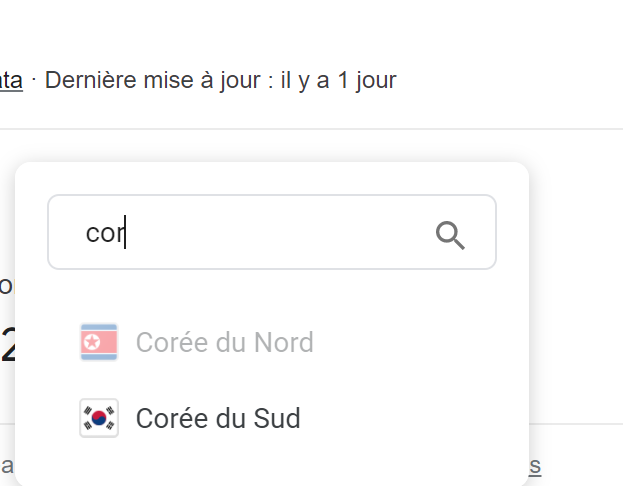The image size is (623, 486).
Task: Click the partially hidden "a" text behind popup
Action: coord(6,465)
